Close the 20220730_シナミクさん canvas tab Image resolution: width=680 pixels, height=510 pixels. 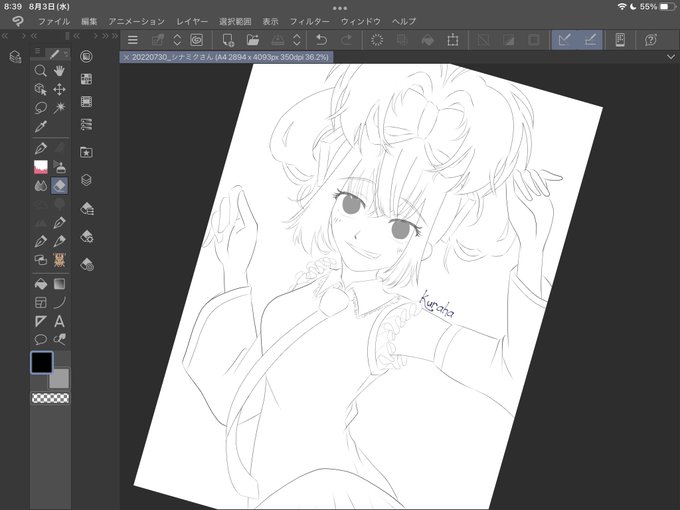click(126, 57)
